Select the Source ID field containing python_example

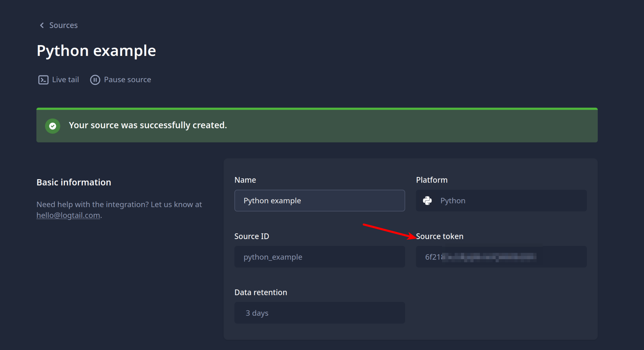point(319,257)
